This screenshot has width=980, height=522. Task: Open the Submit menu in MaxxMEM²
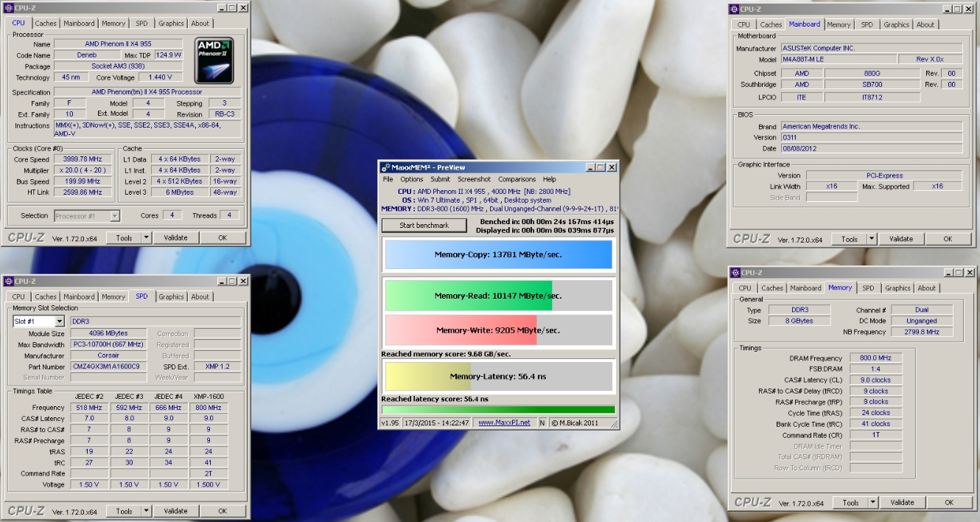[x=440, y=179]
